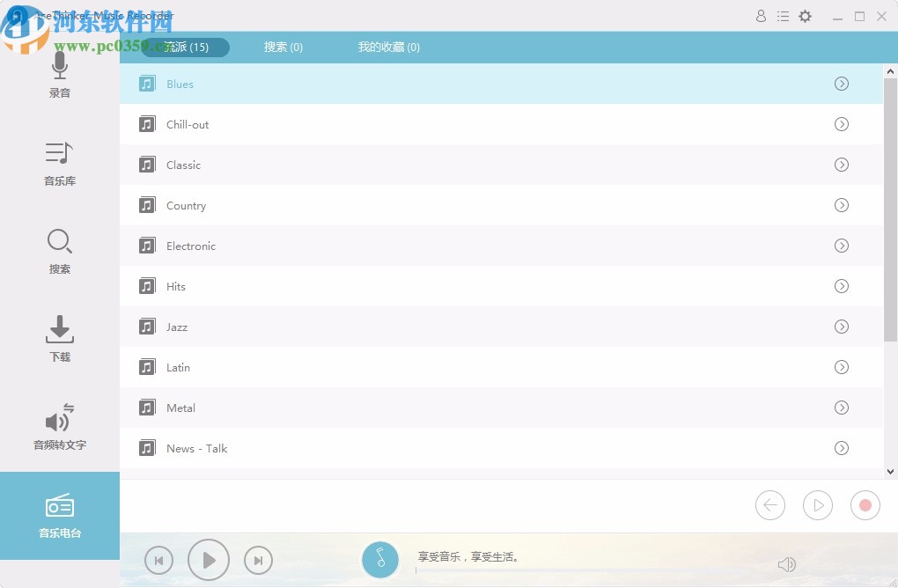Image resolution: width=898 pixels, height=588 pixels.
Task: Mute audio via the speaker icon
Action: [x=787, y=563]
